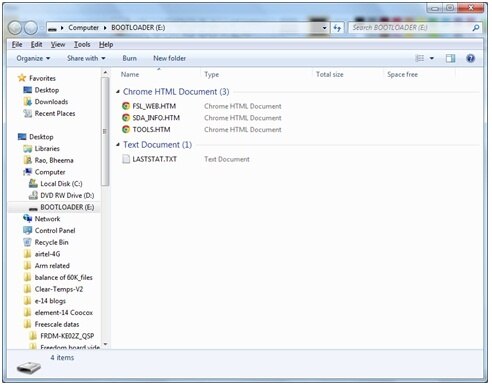This screenshot has height=385, width=492.
Task: Select the FSL_WEB.HTM file name
Action: tap(154, 106)
